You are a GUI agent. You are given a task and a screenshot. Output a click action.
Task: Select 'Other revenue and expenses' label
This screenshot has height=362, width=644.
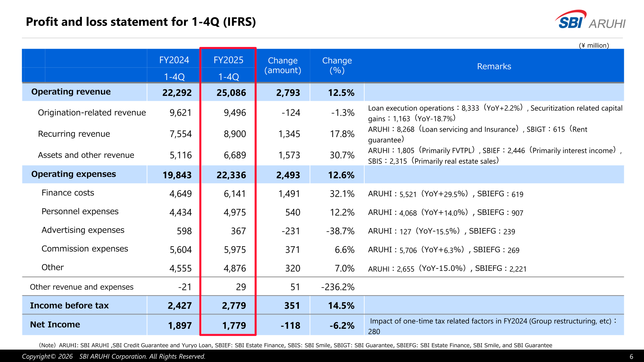point(82,287)
